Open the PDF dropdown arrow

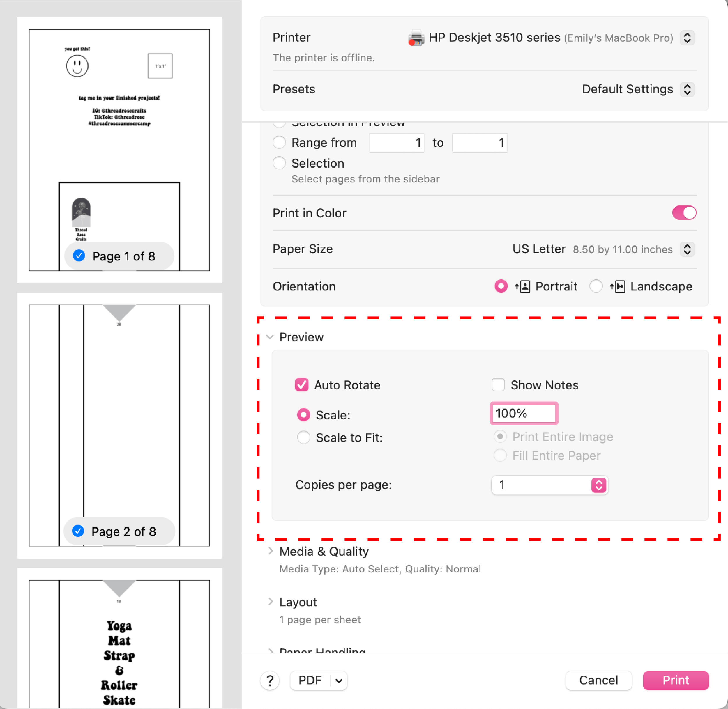[x=339, y=681]
